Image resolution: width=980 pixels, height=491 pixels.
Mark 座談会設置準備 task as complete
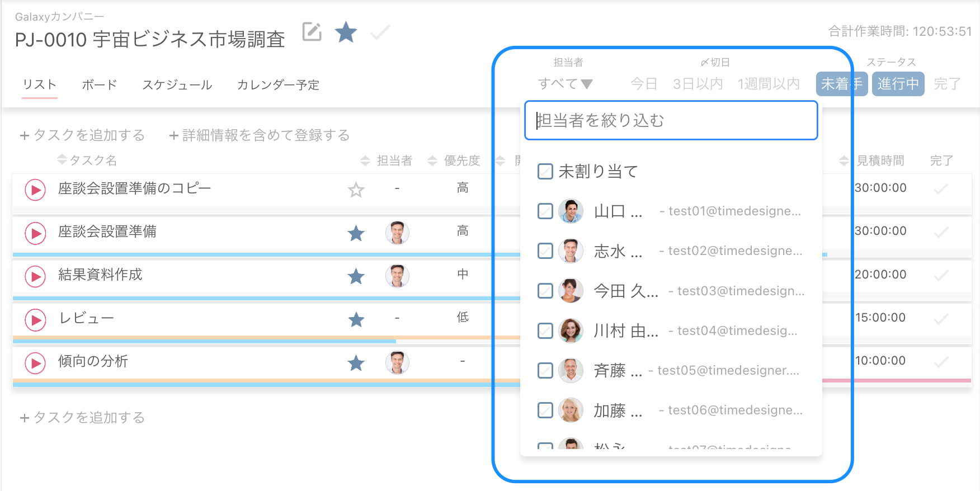pyautogui.click(x=941, y=232)
